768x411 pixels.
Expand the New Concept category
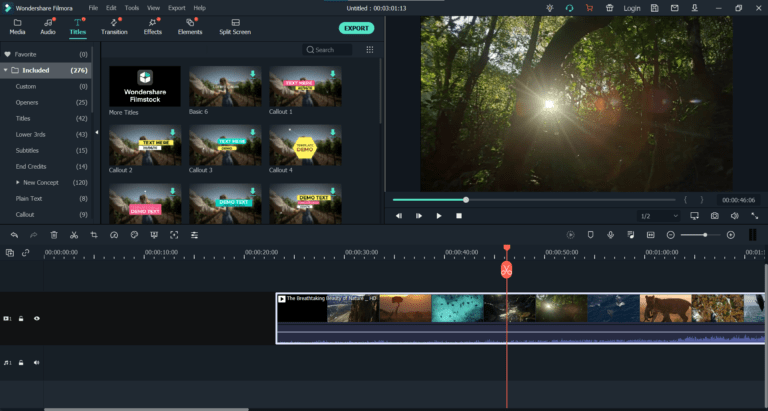coord(17,183)
